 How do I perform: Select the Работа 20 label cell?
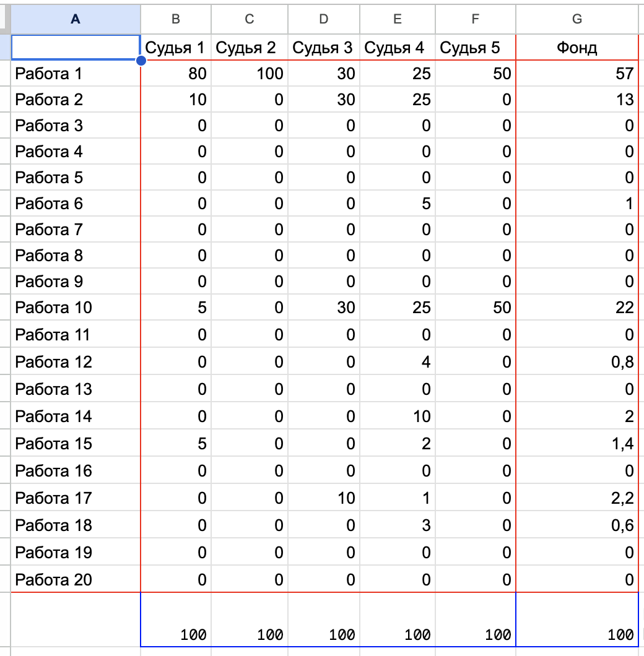[x=76, y=579]
